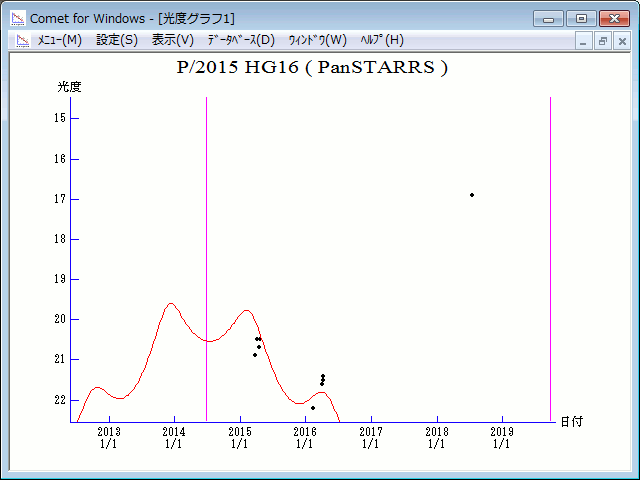Click the graph title P/2015 HG16 (PanSTARRS)

pos(312,68)
